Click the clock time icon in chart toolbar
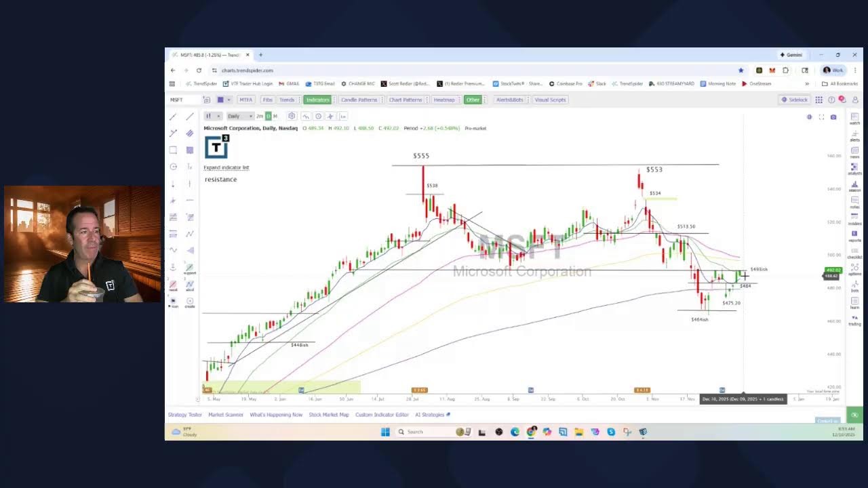 [318, 116]
